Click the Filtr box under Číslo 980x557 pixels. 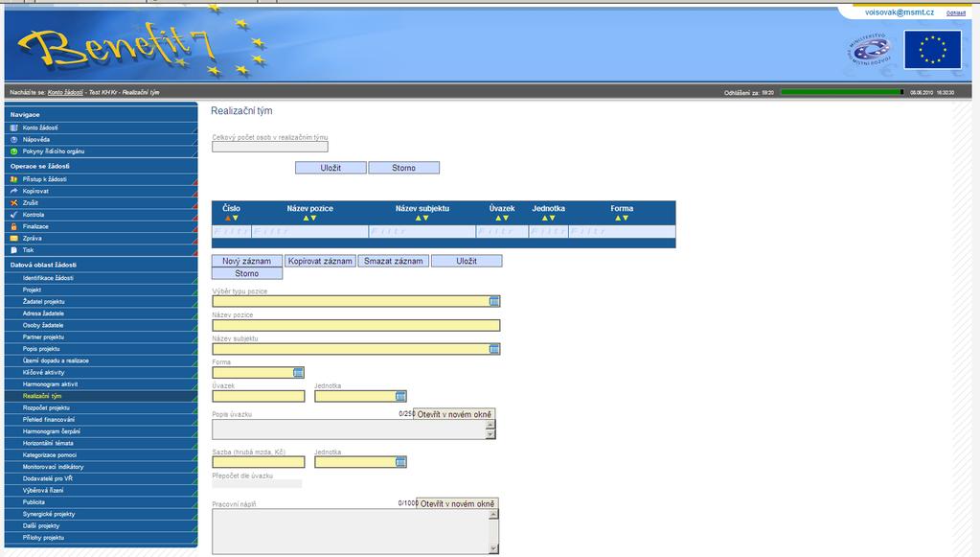point(231,231)
